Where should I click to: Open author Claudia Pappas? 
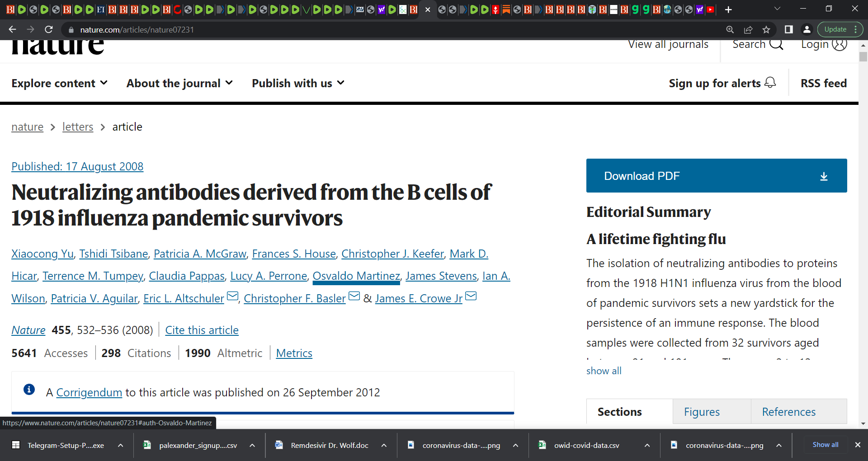point(187,276)
